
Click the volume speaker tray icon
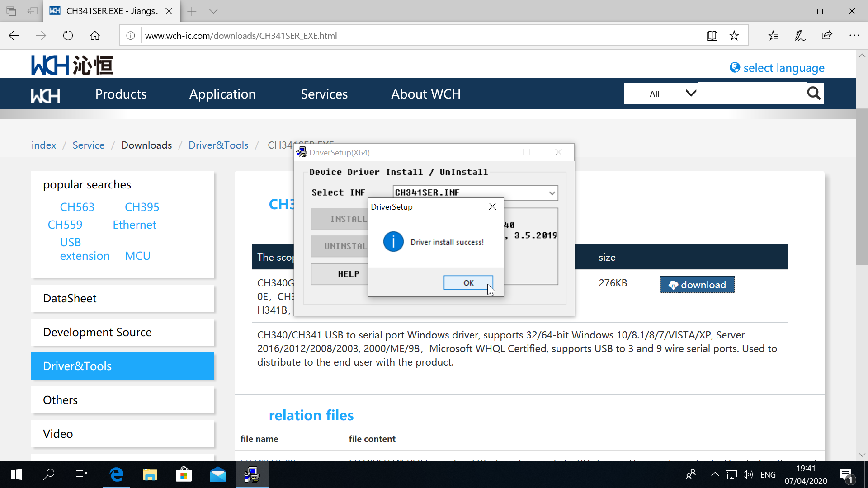(x=748, y=474)
